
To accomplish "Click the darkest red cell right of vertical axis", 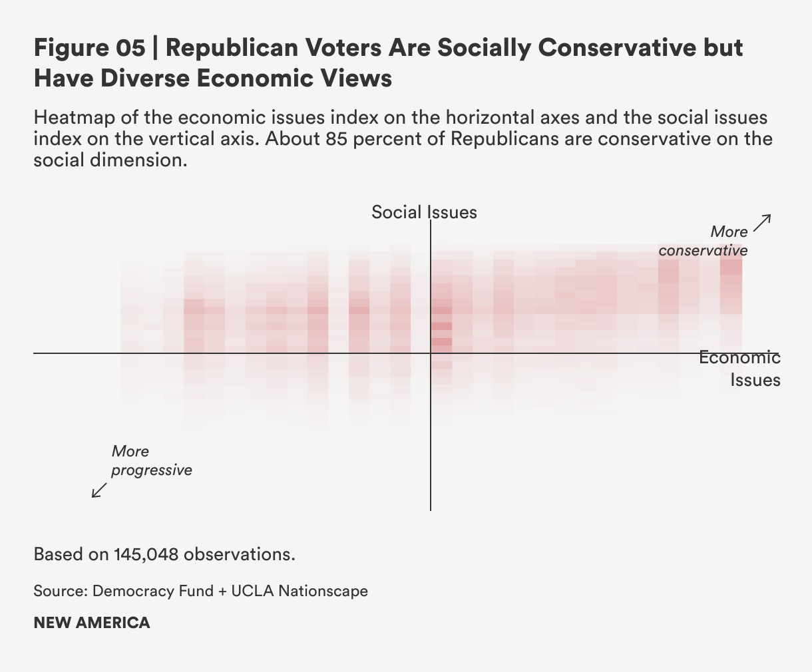I will [x=442, y=326].
